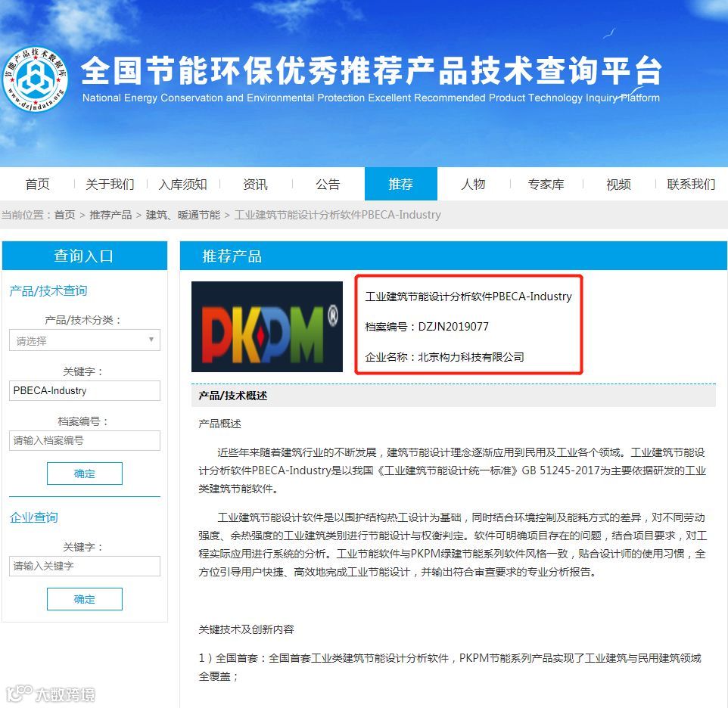728x708 pixels.
Task: Open the 入库须知 navigation item
Action: click(x=182, y=185)
